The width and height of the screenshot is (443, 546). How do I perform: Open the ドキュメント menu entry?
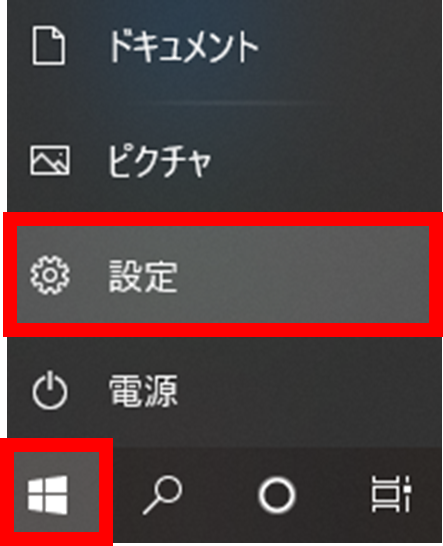(x=223, y=46)
